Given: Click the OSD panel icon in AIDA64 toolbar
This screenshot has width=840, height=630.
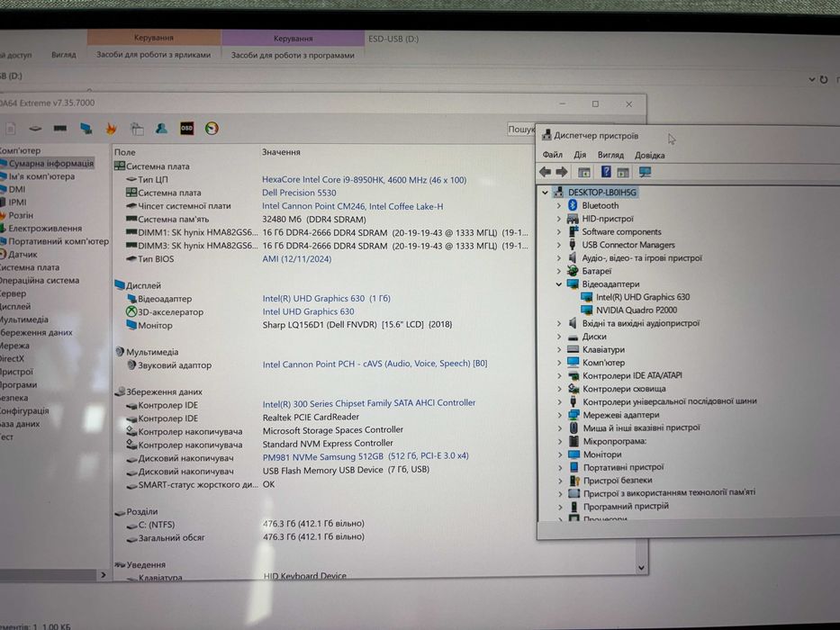Looking at the screenshot, I should pyautogui.click(x=186, y=128).
